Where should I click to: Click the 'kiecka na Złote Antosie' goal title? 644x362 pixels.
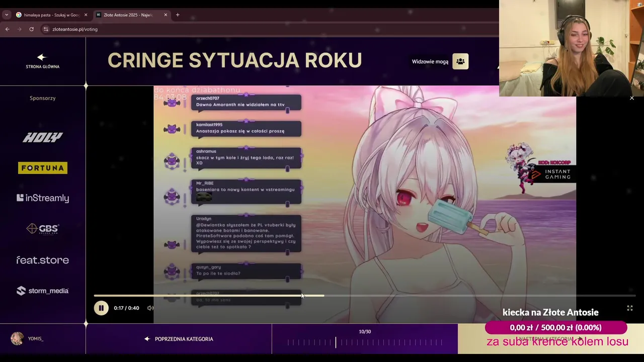pos(550,312)
